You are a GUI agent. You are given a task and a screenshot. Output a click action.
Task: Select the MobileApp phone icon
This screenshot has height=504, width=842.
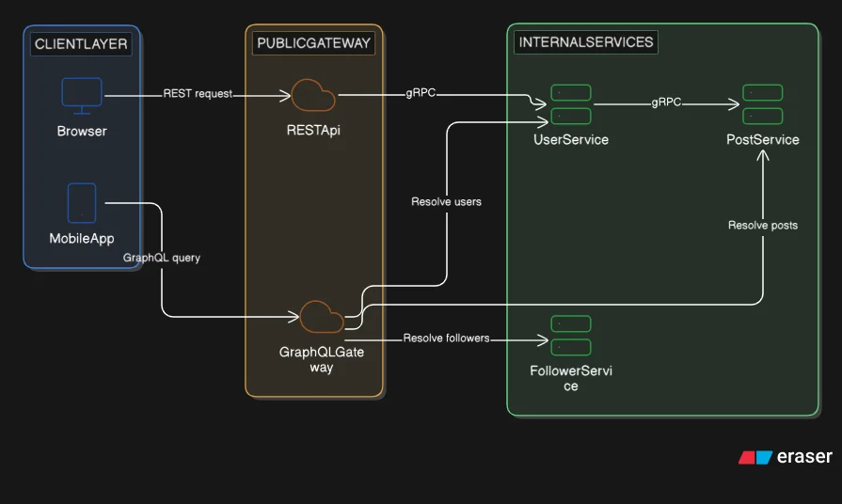[x=82, y=203]
